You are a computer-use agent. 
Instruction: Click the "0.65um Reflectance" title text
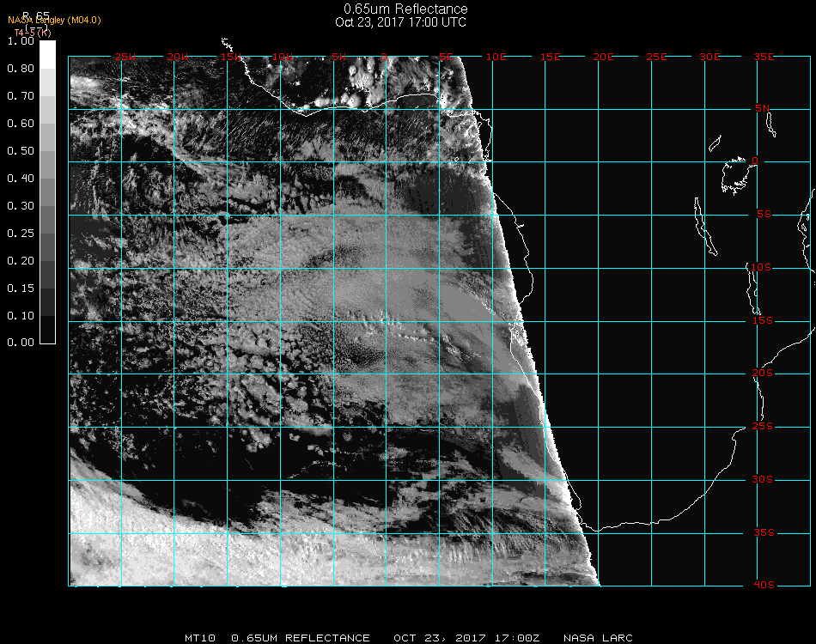point(405,9)
